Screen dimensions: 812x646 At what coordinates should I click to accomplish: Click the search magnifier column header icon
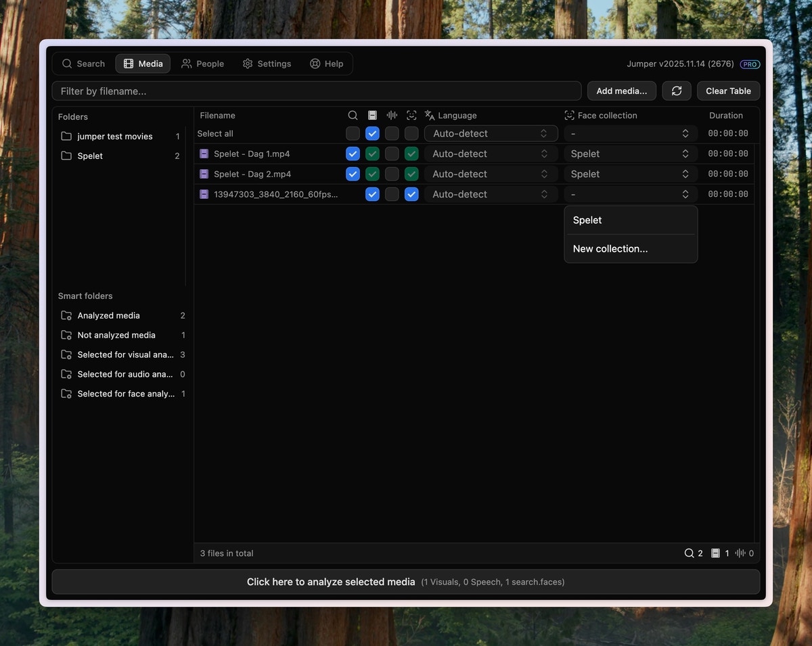(x=353, y=116)
